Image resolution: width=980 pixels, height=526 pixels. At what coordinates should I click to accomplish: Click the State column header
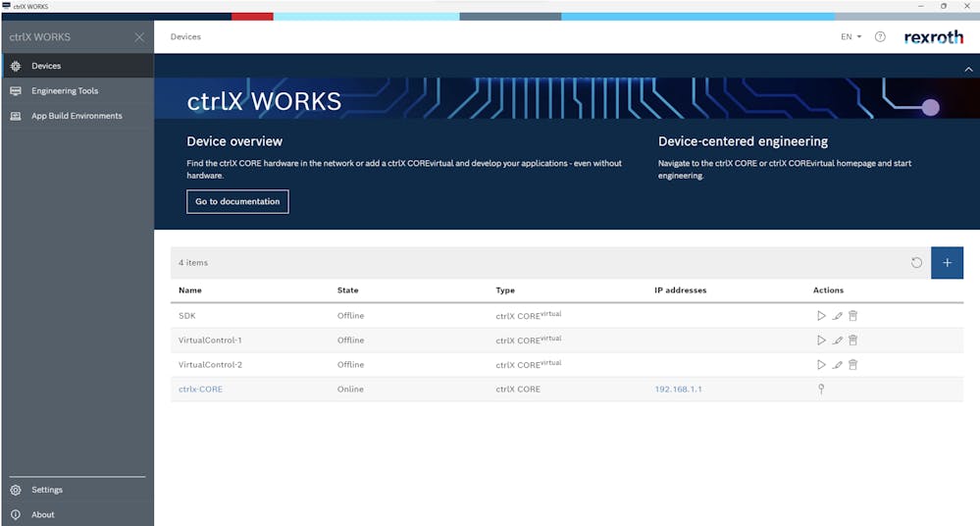347,290
